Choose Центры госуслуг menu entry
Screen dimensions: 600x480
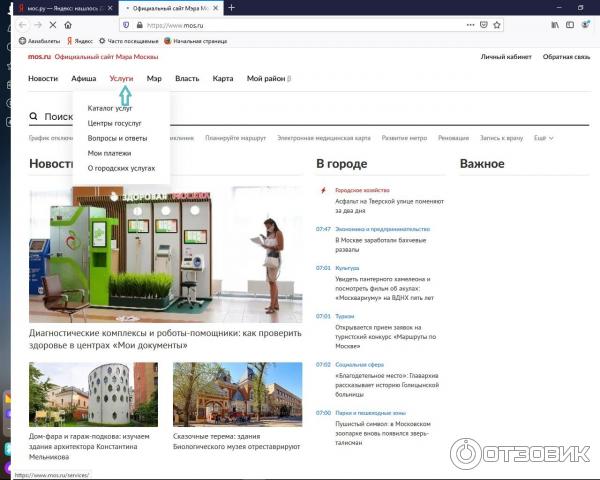pos(115,123)
